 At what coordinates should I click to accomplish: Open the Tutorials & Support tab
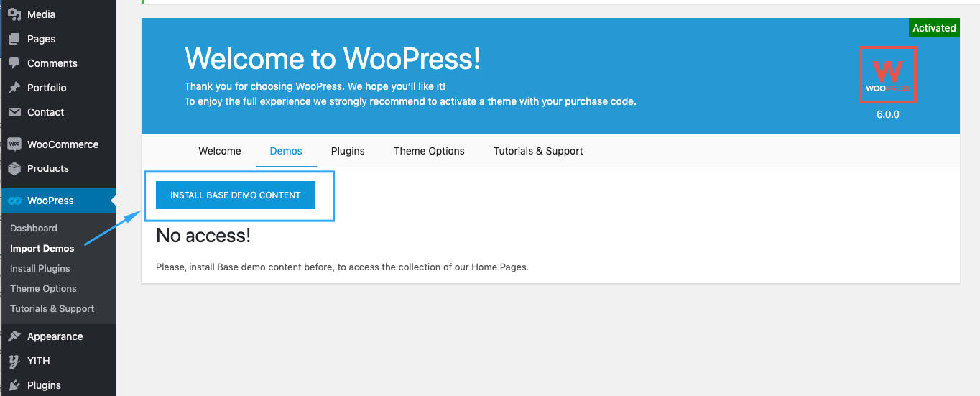(538, 151)
